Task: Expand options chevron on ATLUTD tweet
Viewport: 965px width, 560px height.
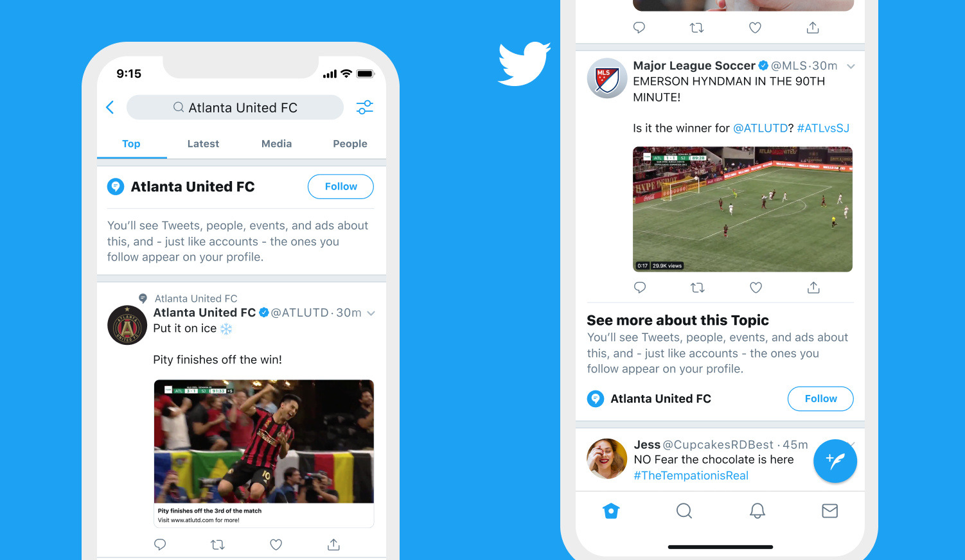Action: [371, 313]
